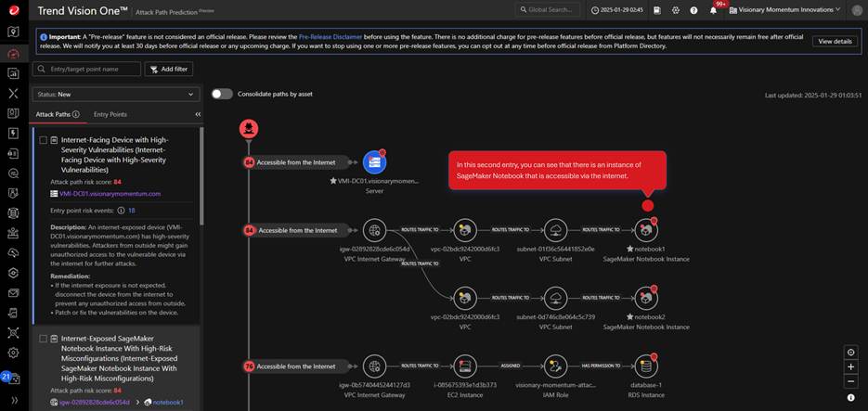Click the info icon beside Attack Paths
868x411 pixels.
pyautogui.click(x=76, y=114)
